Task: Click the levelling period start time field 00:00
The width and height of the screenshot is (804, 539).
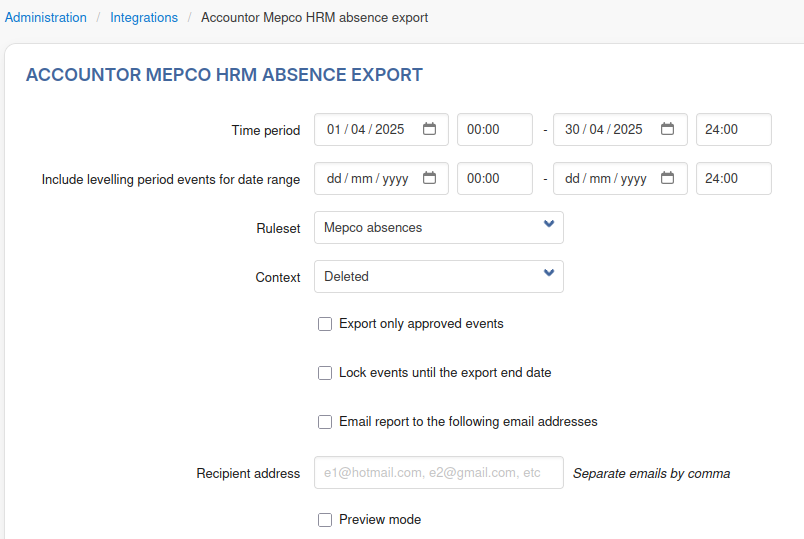Action: (495, 178)
